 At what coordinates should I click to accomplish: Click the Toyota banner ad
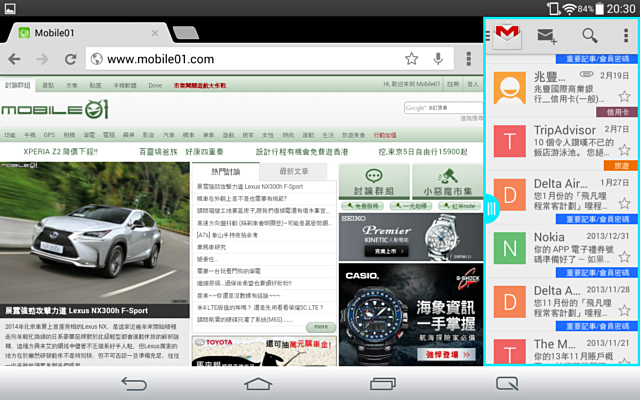pyautogui.click(x=264, y=351)
